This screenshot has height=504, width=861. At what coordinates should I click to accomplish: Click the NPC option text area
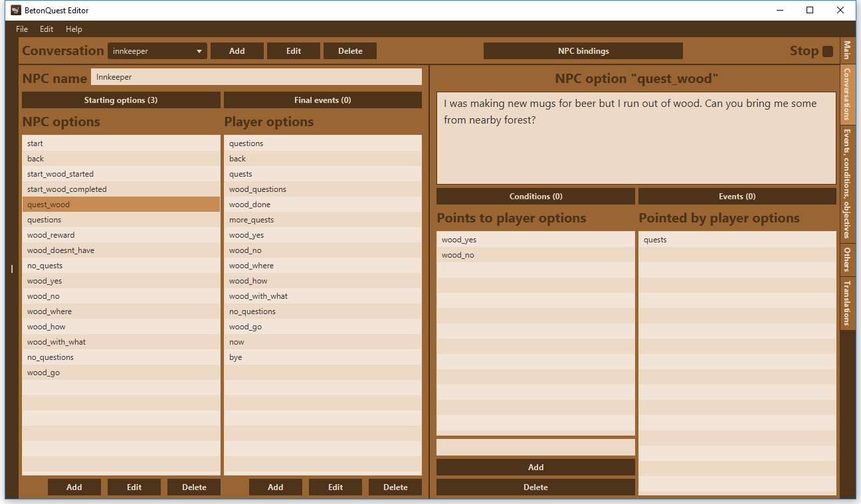(636, 138)
